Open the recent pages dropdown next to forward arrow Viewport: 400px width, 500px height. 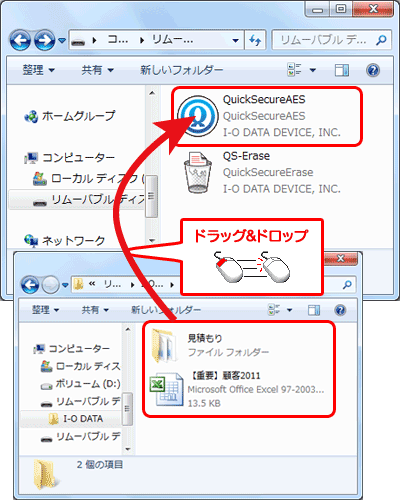62,41
